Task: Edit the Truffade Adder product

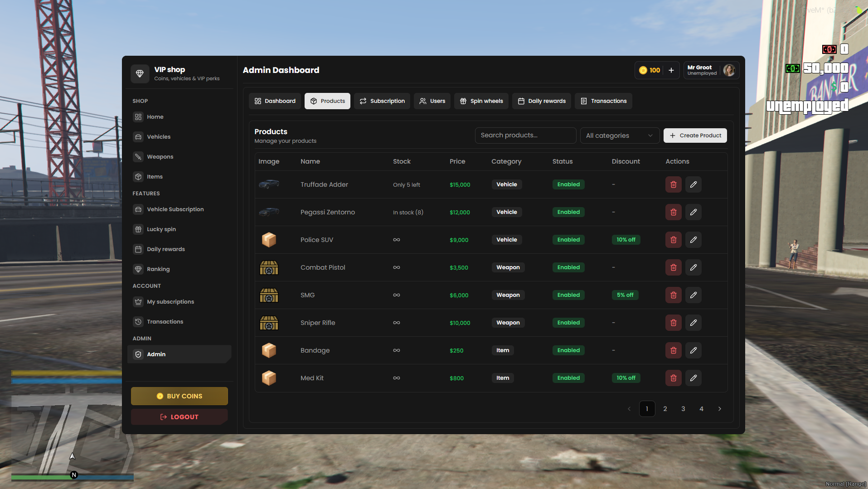Action: coord(693,184)
